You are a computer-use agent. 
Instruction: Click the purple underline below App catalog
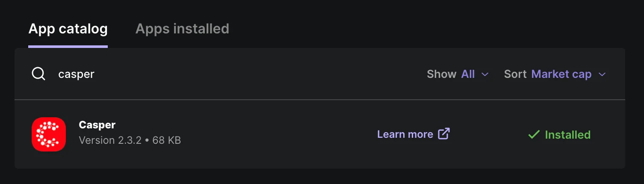68,46
